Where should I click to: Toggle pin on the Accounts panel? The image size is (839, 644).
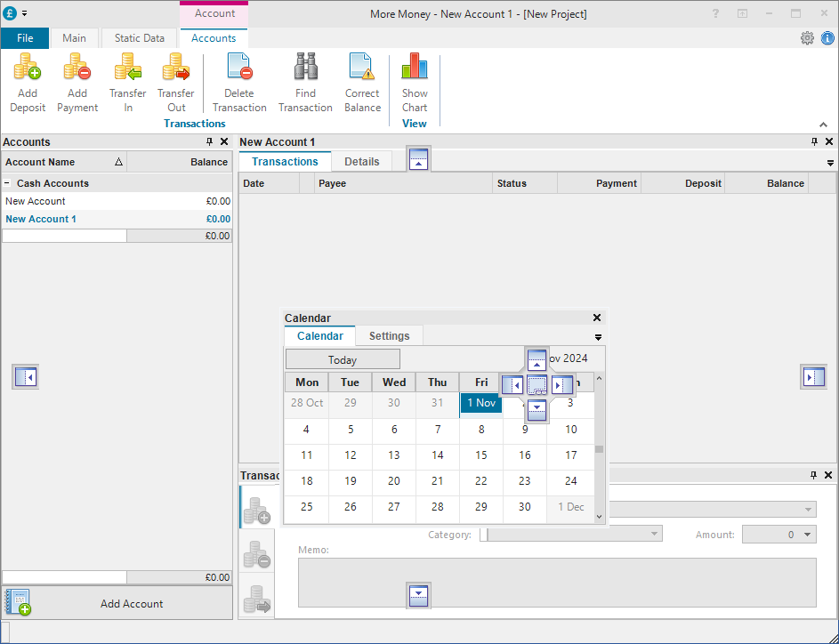[209, 142]
